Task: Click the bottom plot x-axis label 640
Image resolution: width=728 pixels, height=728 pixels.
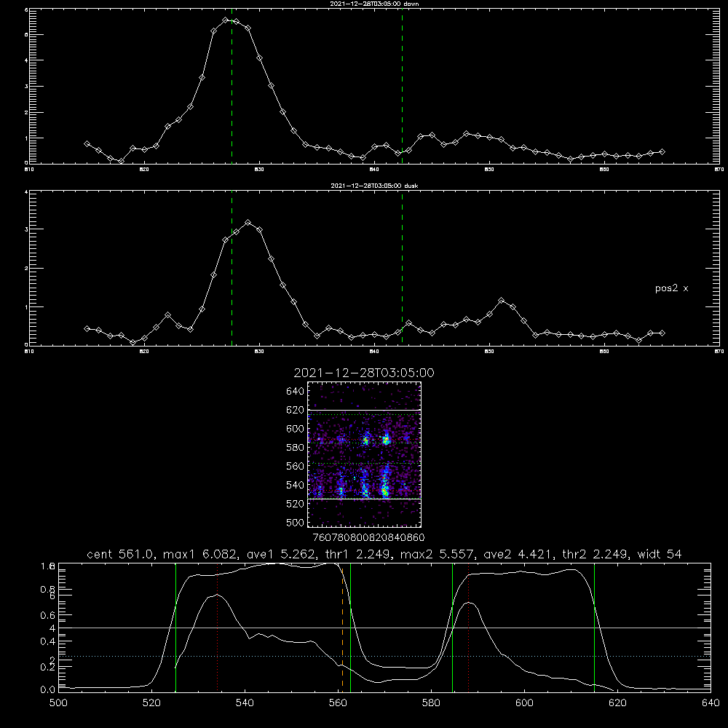Action: 711,703
